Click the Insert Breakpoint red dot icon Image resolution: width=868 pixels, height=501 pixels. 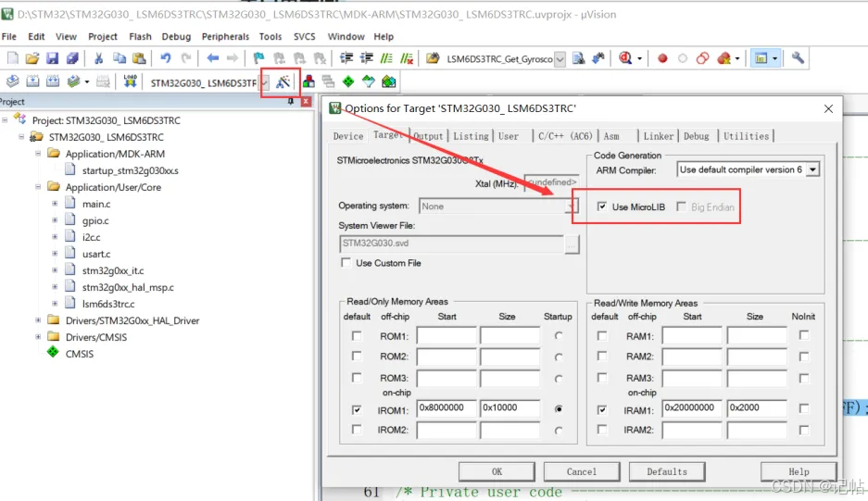(x=662, y=58)
